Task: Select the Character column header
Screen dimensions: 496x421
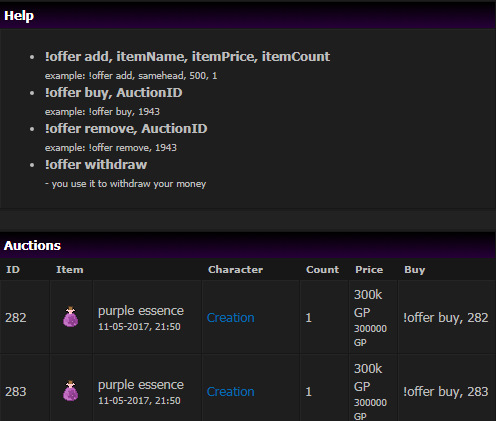Action: (235, 270)
